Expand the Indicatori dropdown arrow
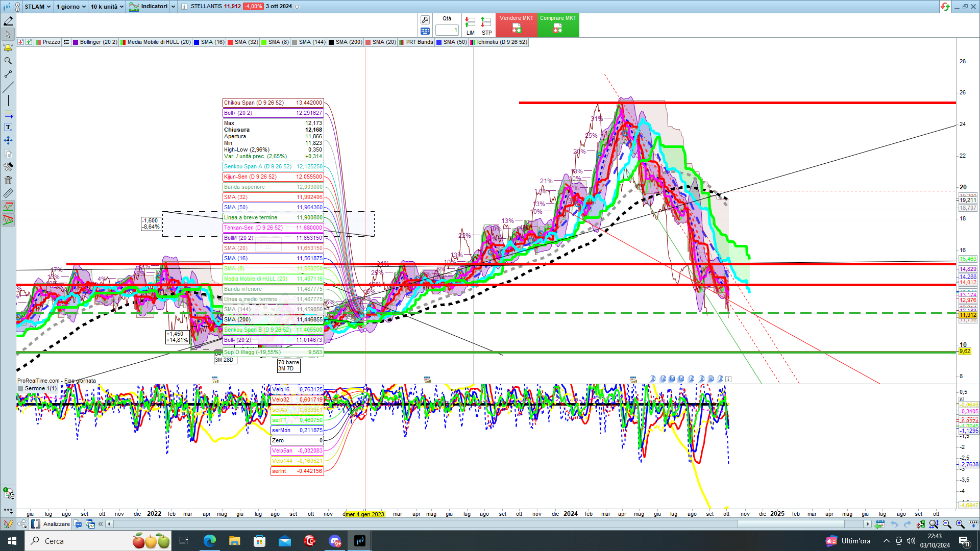 click(173, 7)
